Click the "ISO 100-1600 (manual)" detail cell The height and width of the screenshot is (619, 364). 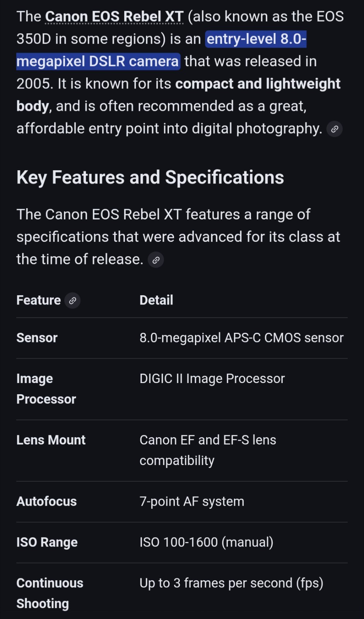[206, 542]
